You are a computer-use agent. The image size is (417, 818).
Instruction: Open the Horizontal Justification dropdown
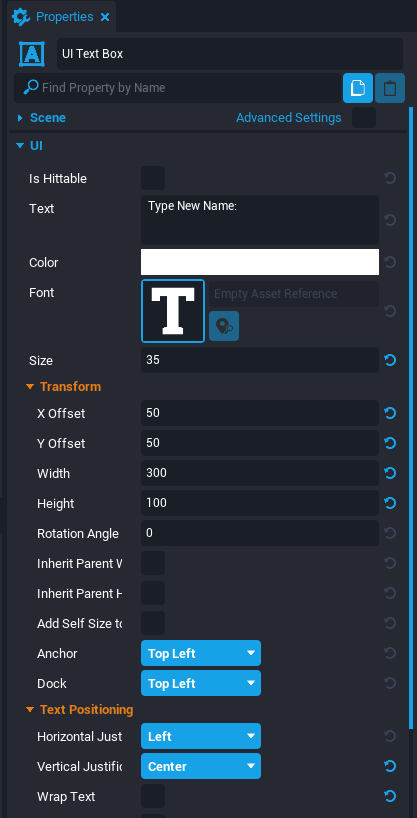(201, 736)
